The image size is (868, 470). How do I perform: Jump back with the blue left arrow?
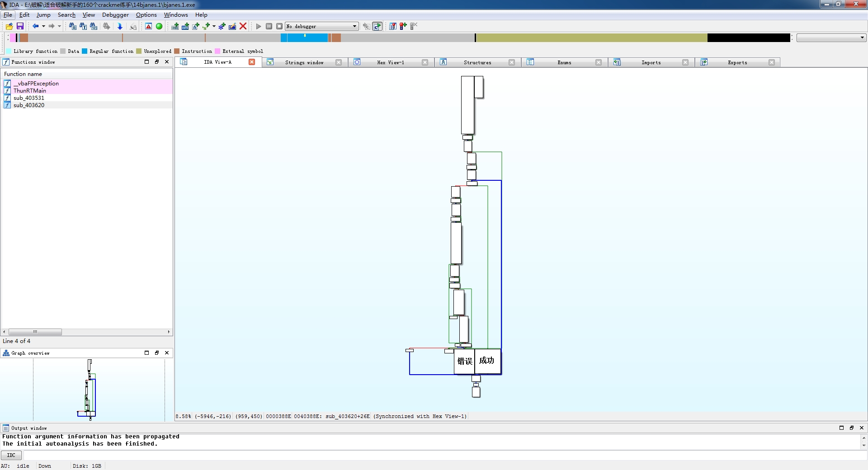[x=35, y=26]
